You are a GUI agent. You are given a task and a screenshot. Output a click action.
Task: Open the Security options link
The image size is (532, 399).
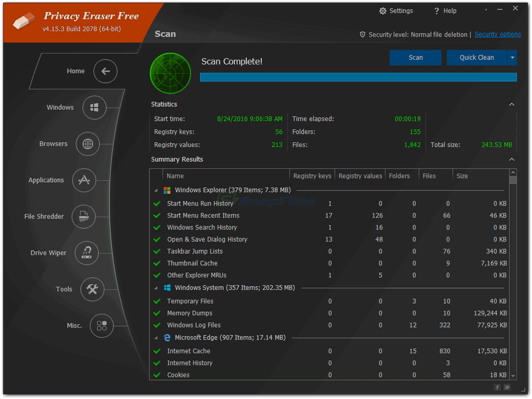click(x=497, y=34)
